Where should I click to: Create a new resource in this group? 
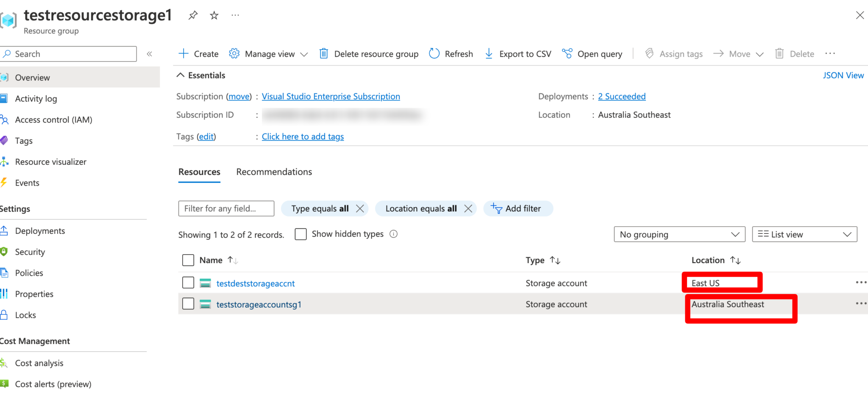(x=198, y=54)
